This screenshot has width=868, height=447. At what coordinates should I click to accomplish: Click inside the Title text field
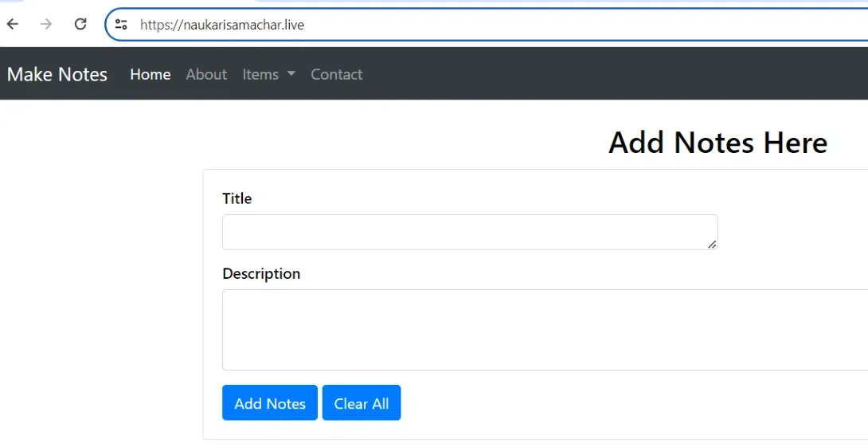pos(468,232)
